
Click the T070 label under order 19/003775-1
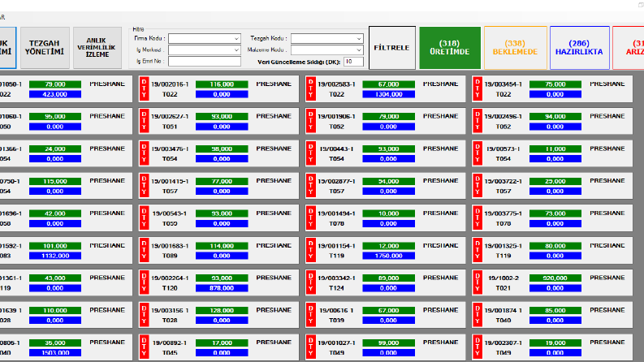[x=504, y=224]
